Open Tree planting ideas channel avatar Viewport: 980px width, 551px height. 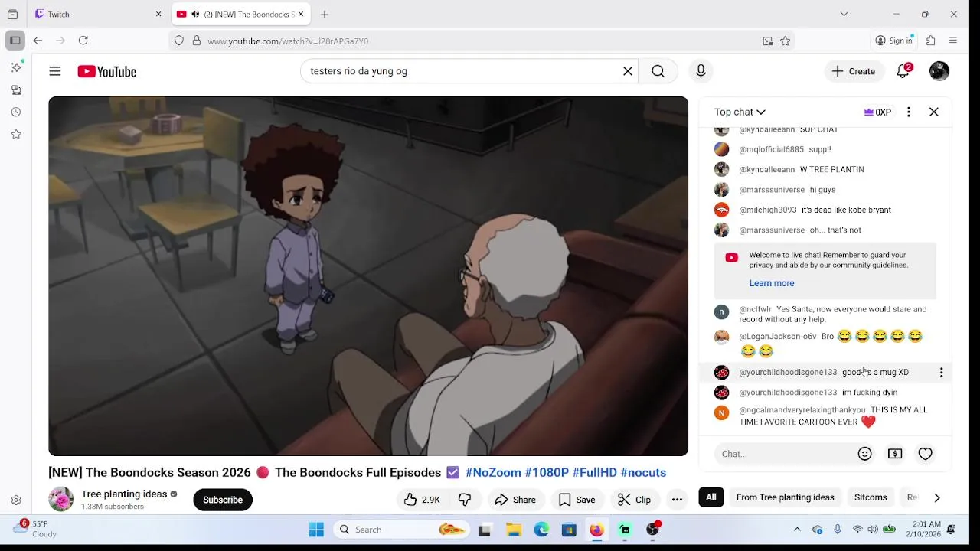[60, 500]
